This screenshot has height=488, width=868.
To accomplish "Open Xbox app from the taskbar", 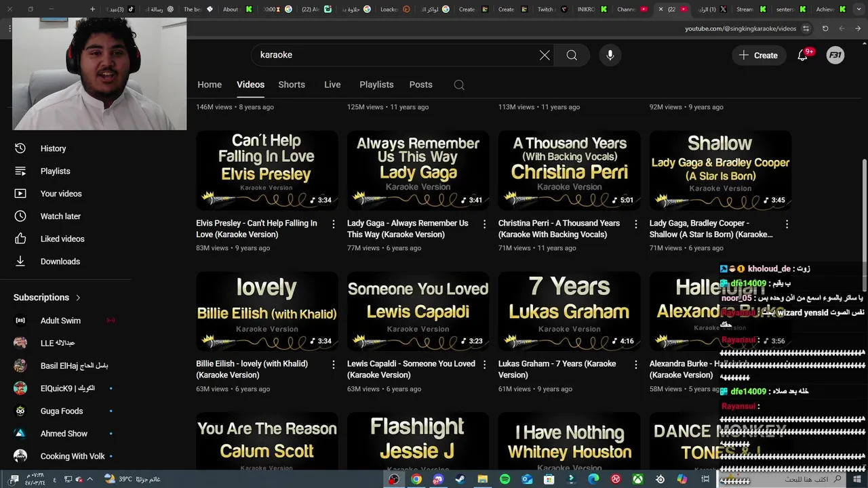I will (x=637, y=479).
